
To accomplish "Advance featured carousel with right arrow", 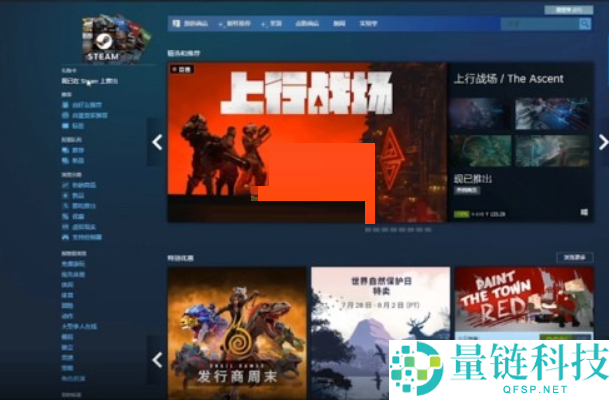I will click(x=602, y=142).
